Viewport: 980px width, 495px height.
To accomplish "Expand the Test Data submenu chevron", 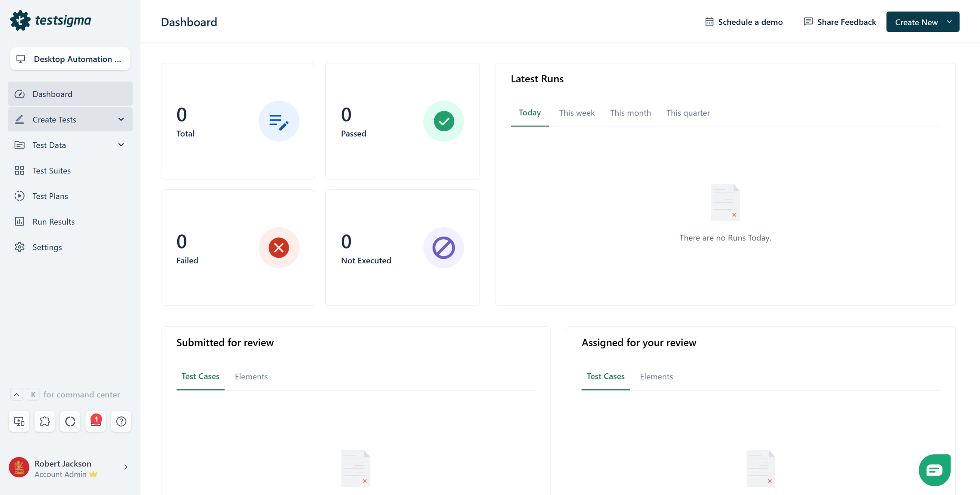I will 121,145.
